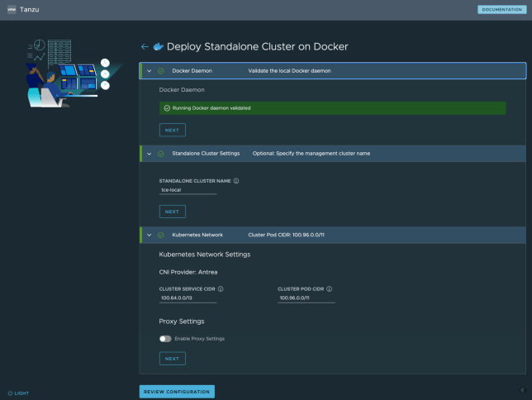Click 'CNI Provider: Antrea' text
The height and width of the screenshot is (400, 532).
188,273
